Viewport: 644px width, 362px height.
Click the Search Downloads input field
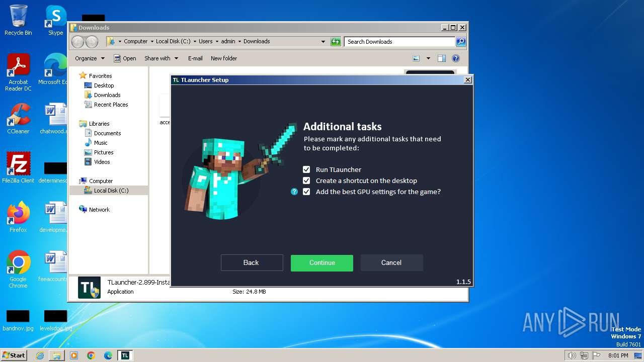click(x=400, y=42)
